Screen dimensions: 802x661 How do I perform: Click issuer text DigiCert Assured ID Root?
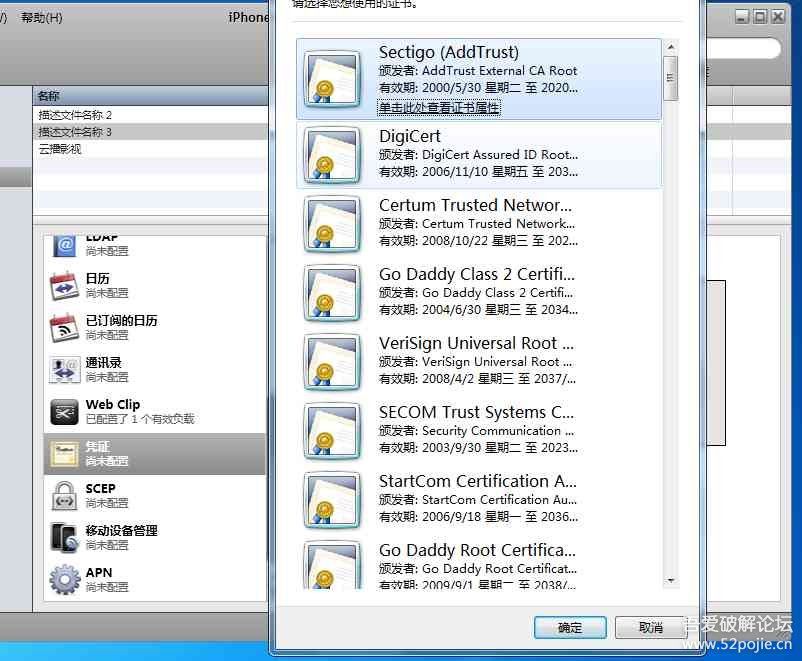pyautogui.click(x=500, y=155)
